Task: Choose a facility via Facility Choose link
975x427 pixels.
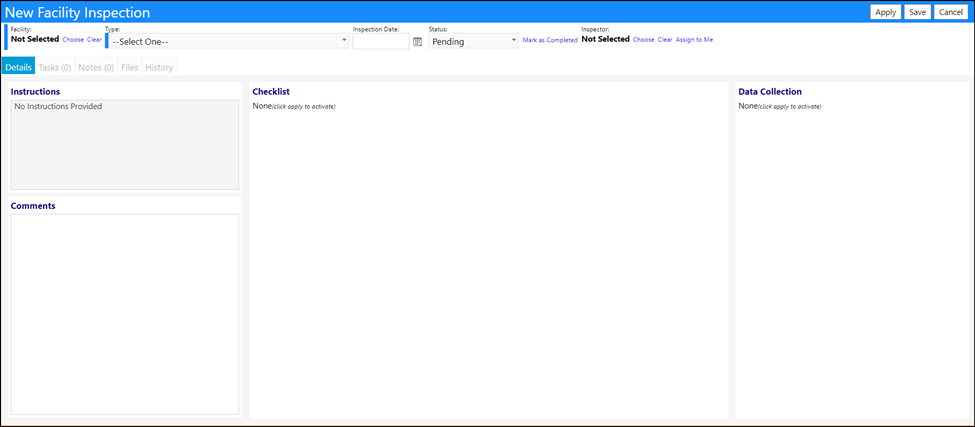Action: pyautogui.click(x=73, y=39)
